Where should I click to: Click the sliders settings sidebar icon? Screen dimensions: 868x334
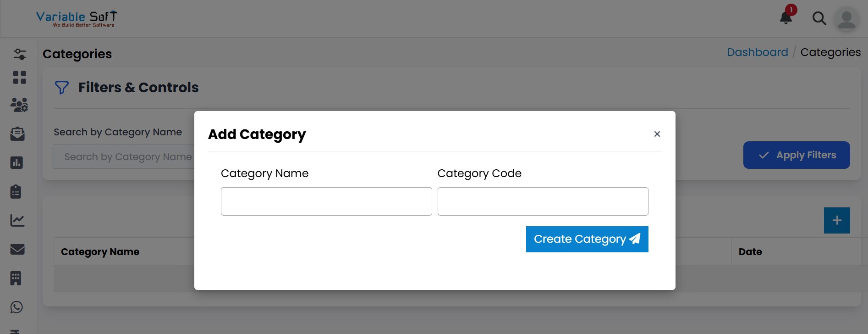pos(19,54)
